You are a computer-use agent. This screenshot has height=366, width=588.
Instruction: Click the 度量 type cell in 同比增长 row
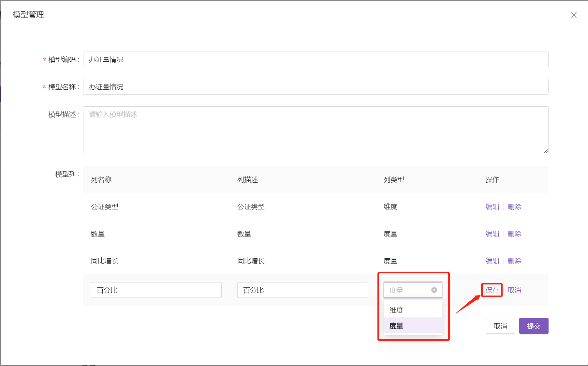pos(390,261)
